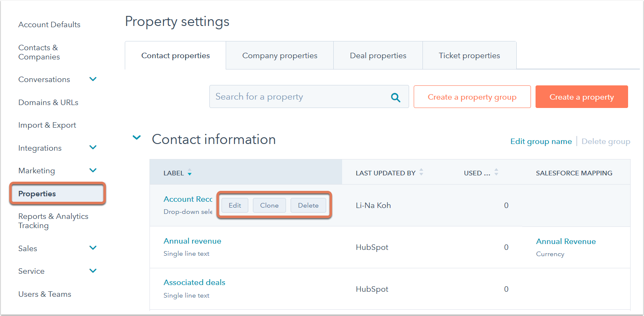
Task: Open the Annual revenue property
Action: coord(192,241)
